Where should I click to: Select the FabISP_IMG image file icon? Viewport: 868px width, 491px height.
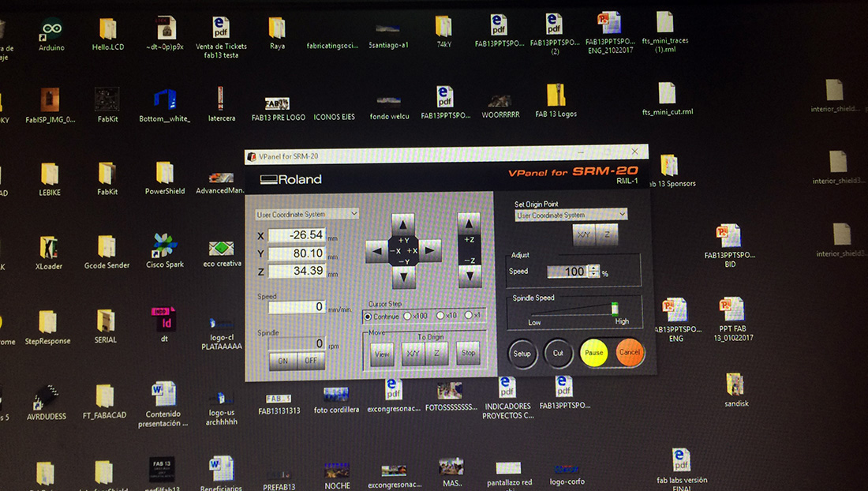(50, 105)
